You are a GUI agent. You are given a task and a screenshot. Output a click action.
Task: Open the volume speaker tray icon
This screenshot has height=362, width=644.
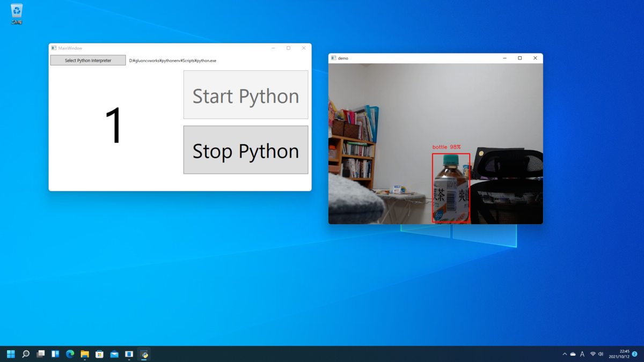[601, 354]
